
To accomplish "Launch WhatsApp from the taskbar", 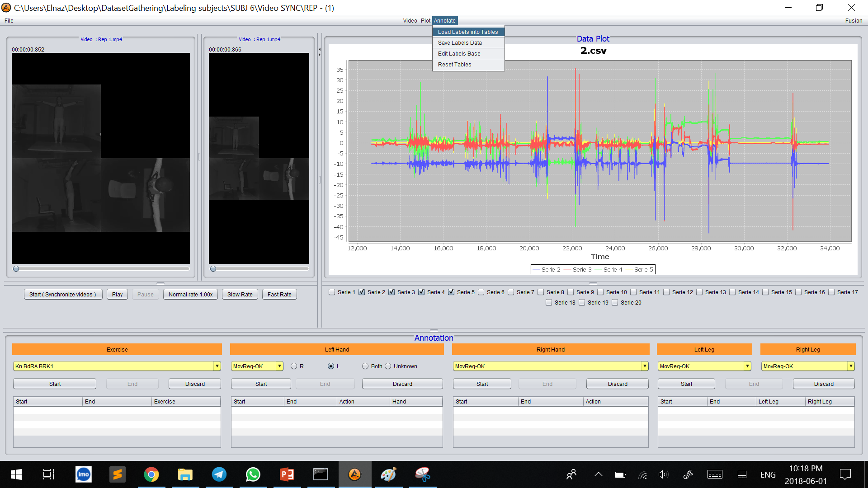I will point(253,474).
